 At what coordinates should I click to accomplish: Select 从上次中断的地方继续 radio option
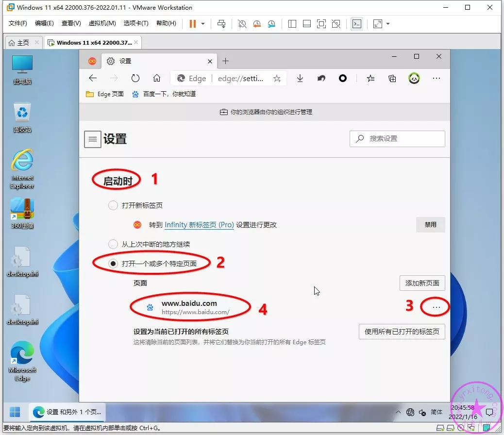113,244
